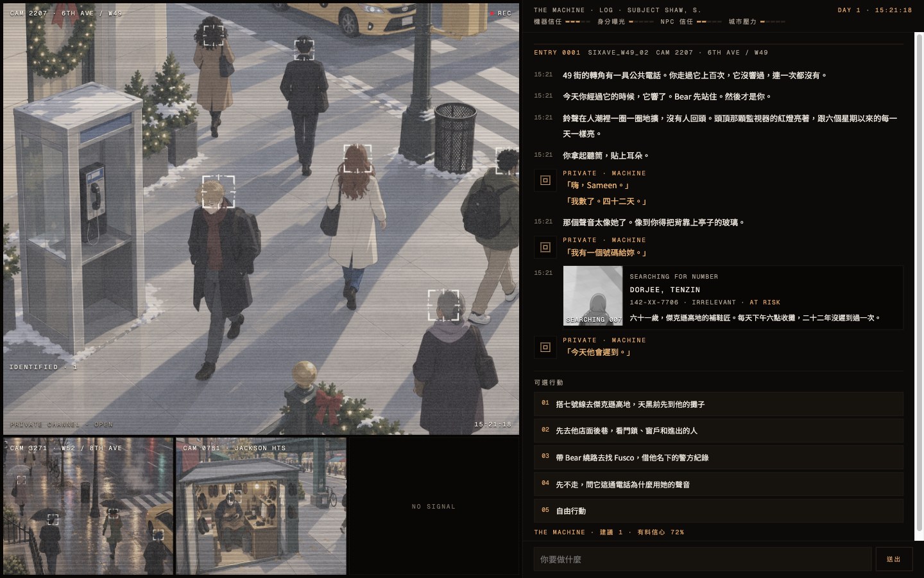Choose option 03 帶 Bear 繞路去找 Fusco

pos(719,457)
